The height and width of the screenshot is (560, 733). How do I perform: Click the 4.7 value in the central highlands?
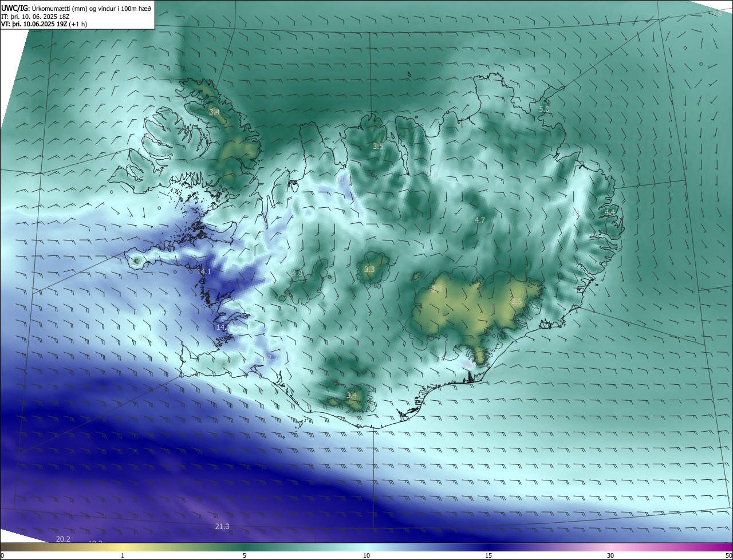pos(480,220)
